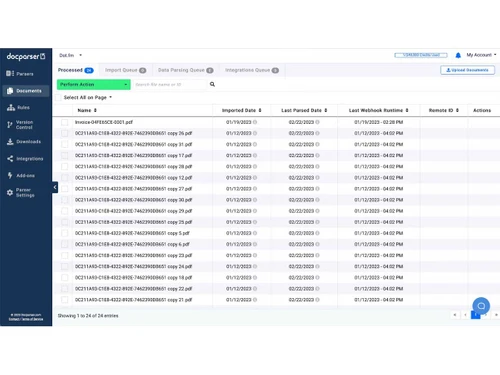500x375 pixels.
Task: Open the document ending in copy 30.pdf
Action: 133,200
